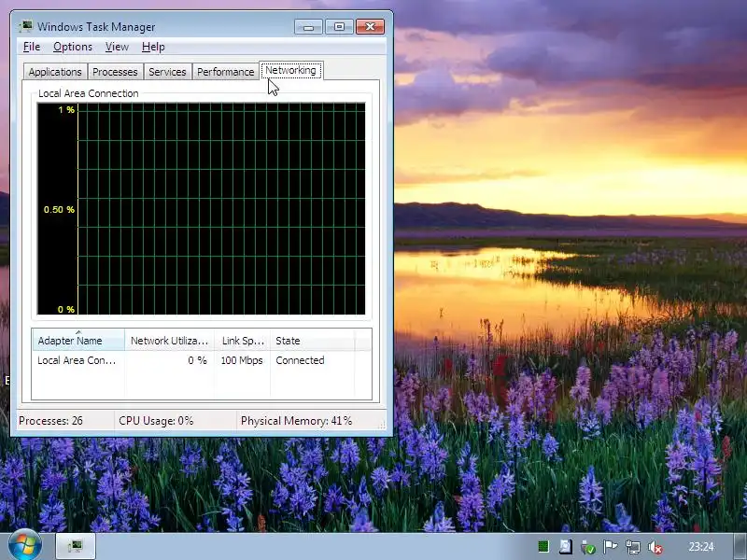Viewport: 747px width, 560px height.
Task: Select the Networking tab
Action: coord(290,71)
